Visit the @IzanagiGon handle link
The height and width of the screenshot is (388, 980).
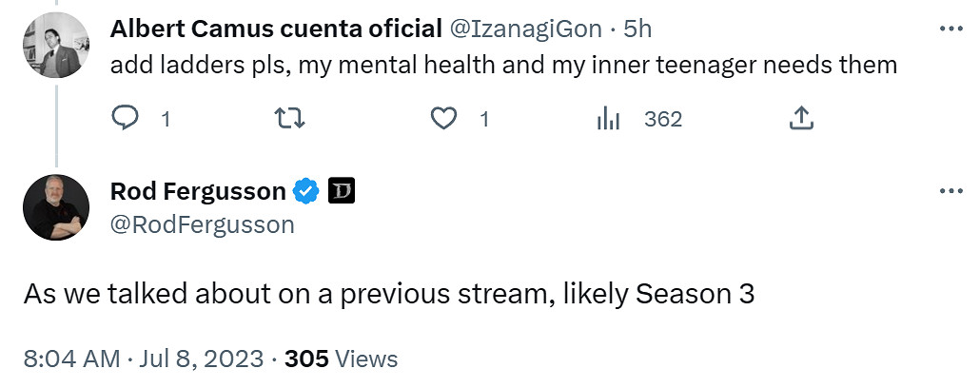click(x=524, y=29)
